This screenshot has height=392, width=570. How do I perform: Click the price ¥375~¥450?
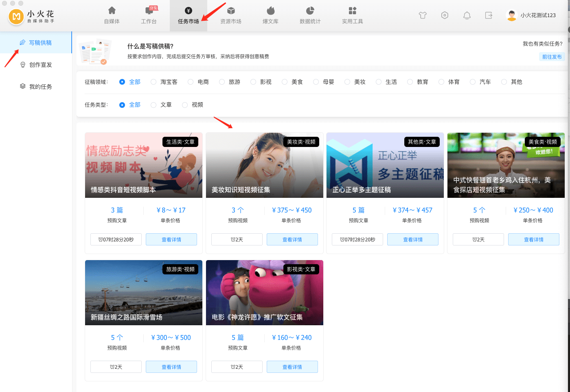click(x=292, y=210)
